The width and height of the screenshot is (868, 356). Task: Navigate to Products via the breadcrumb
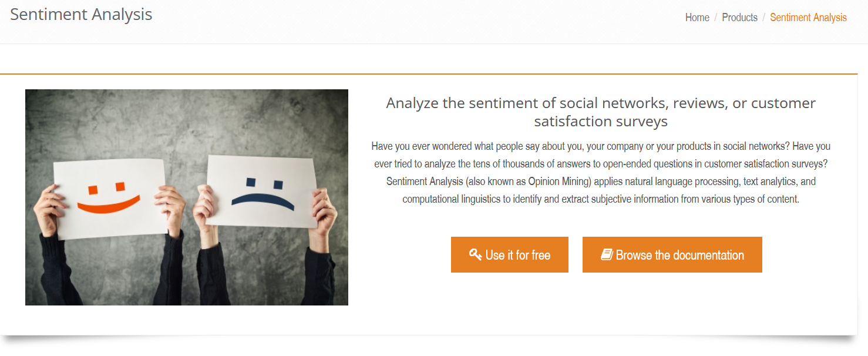click(x=739, y=17)
